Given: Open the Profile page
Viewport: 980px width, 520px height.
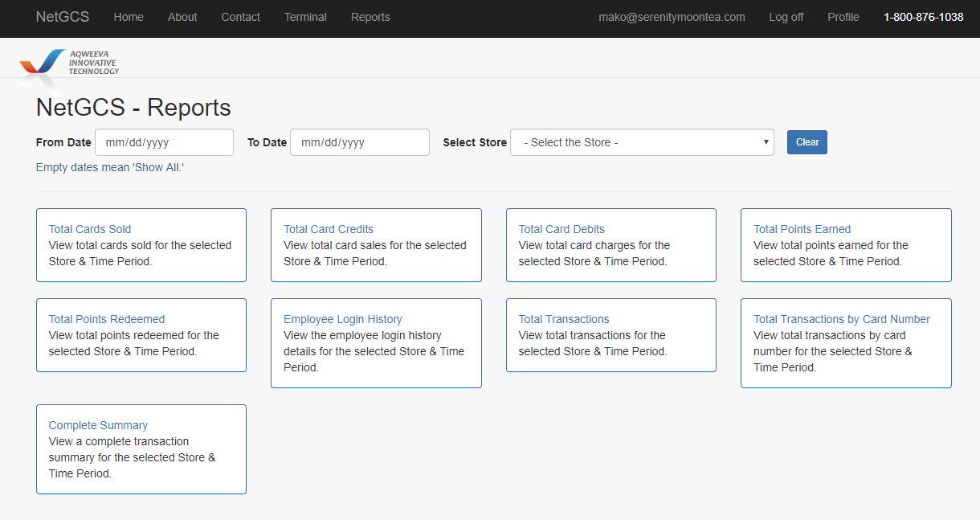Looking at the screenshot, I should (x=843, y=17).
